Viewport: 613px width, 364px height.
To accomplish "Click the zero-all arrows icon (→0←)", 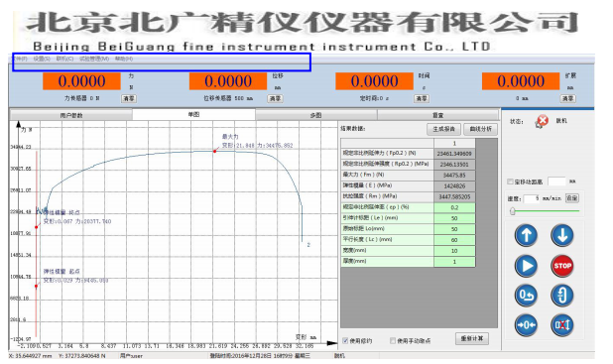I will (x=526, y=325).
